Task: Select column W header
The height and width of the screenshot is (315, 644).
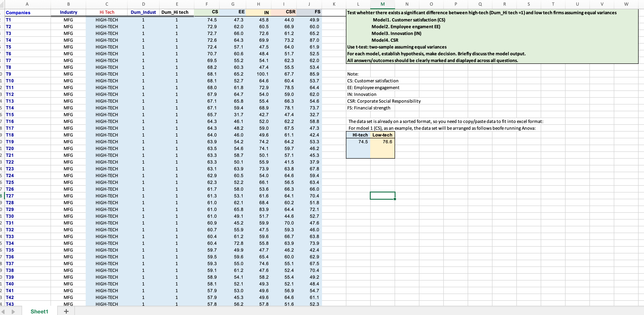Action: coord(626,4)
